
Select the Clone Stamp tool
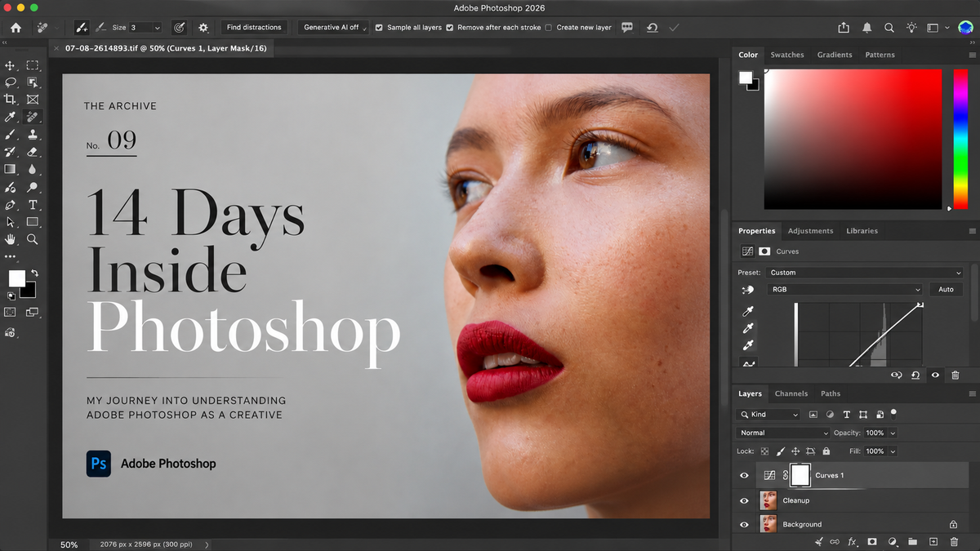pos(33,135)
